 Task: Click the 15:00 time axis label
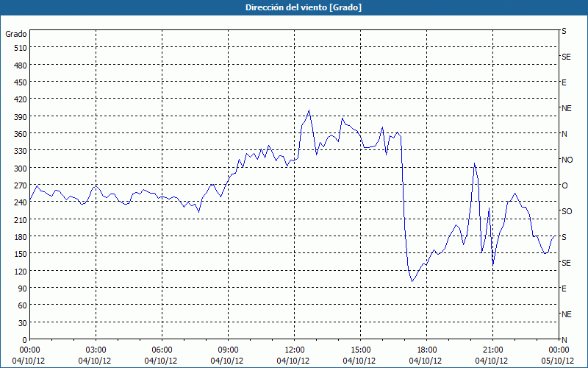coord(361,350)
